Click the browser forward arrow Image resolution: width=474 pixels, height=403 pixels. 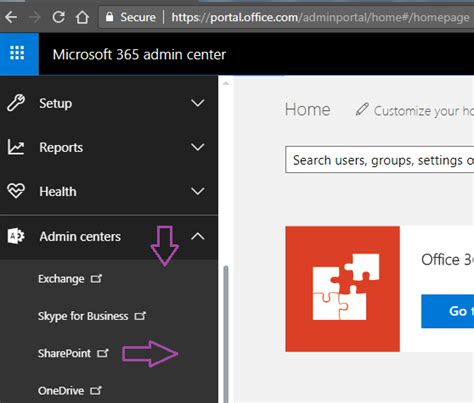[x=35, y=17]
